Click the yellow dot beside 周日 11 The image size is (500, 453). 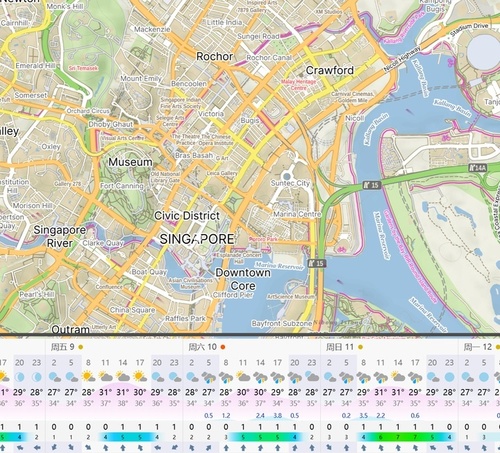[360, 347]
